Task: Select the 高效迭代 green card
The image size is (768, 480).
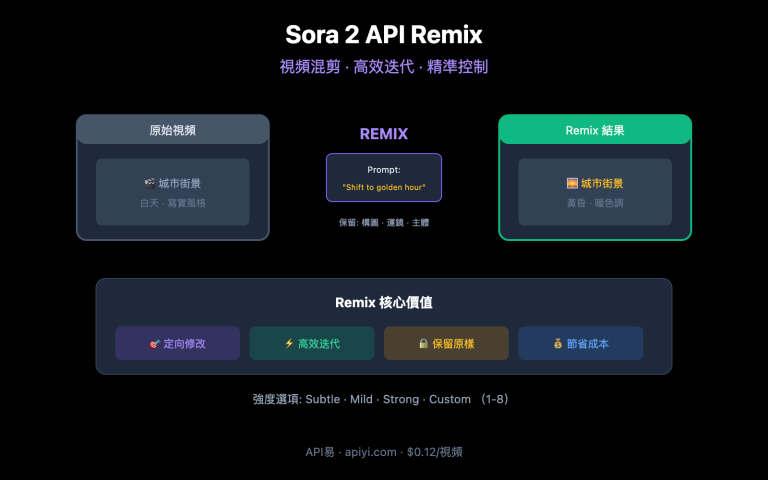Action: click(312, 343)
